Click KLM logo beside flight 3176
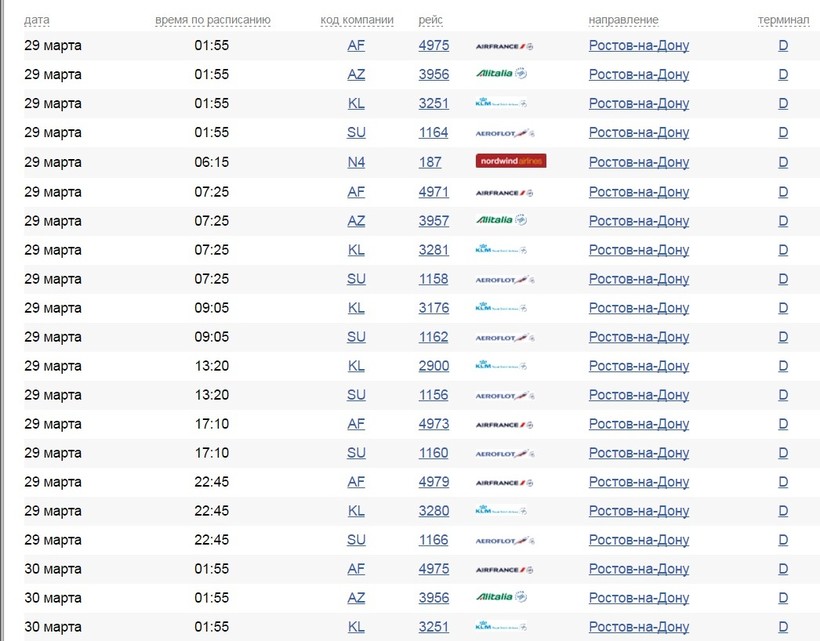 coord(501,307)
